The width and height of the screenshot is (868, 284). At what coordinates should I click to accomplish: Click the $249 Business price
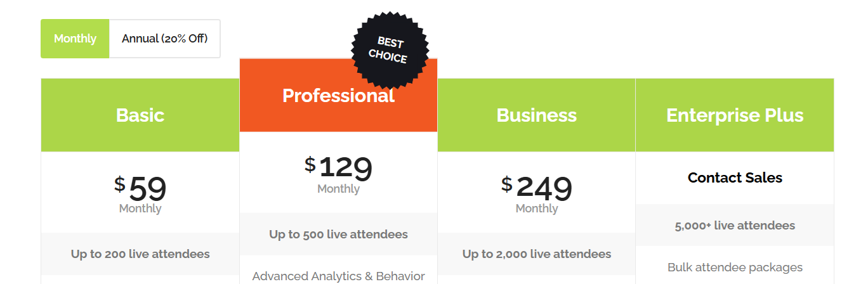(537, 188)
